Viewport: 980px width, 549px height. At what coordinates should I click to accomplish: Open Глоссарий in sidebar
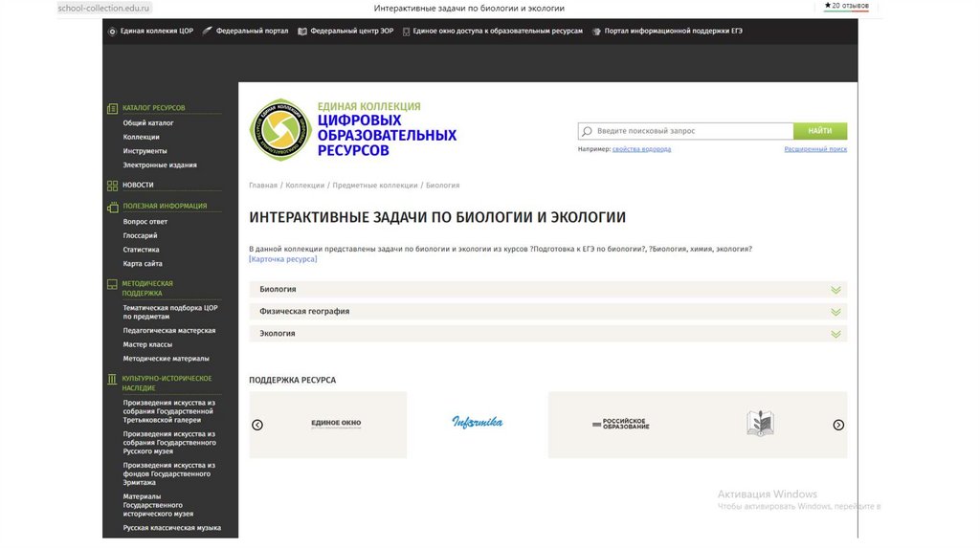click(x=140, y=235)
